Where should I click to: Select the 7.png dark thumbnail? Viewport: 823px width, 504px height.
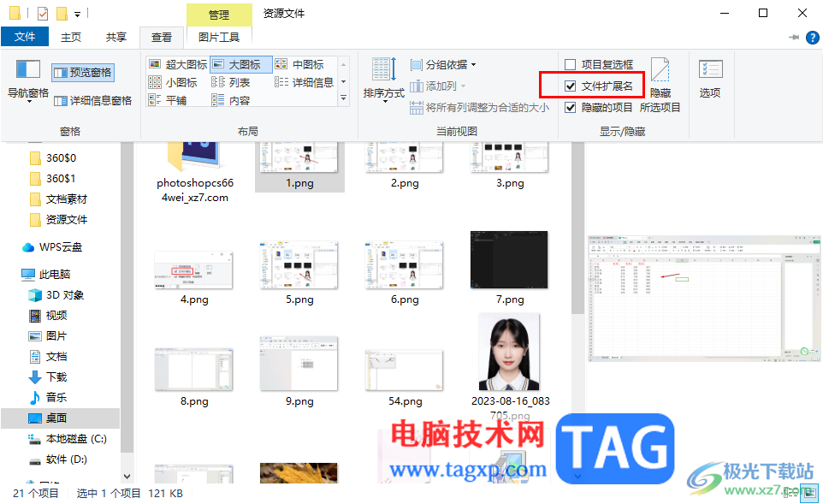click(x=509, y=260)
